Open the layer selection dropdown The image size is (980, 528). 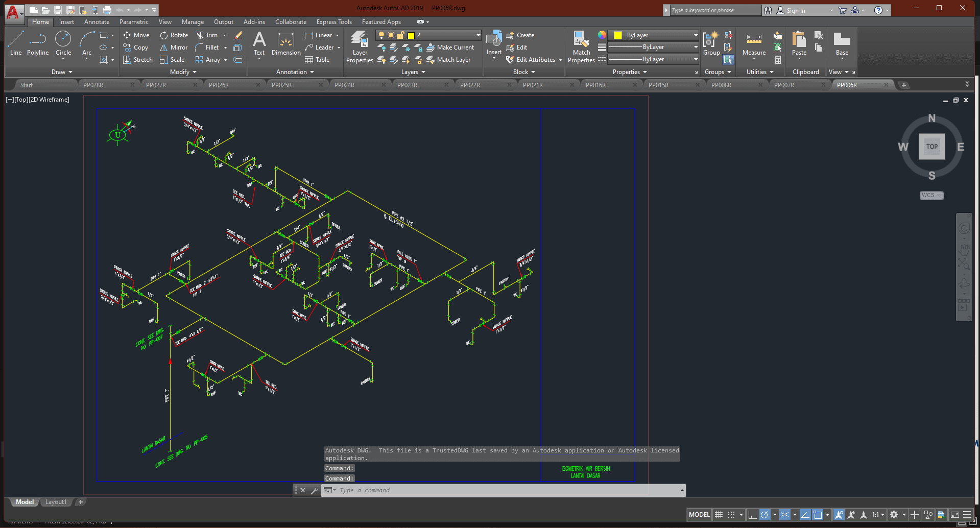(477, 35)
